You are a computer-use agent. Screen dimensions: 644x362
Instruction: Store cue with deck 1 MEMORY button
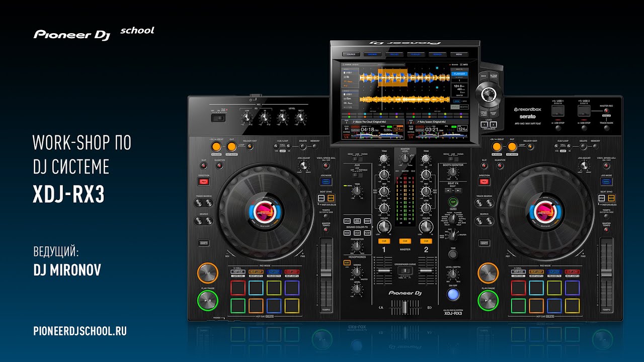(314, 147)
